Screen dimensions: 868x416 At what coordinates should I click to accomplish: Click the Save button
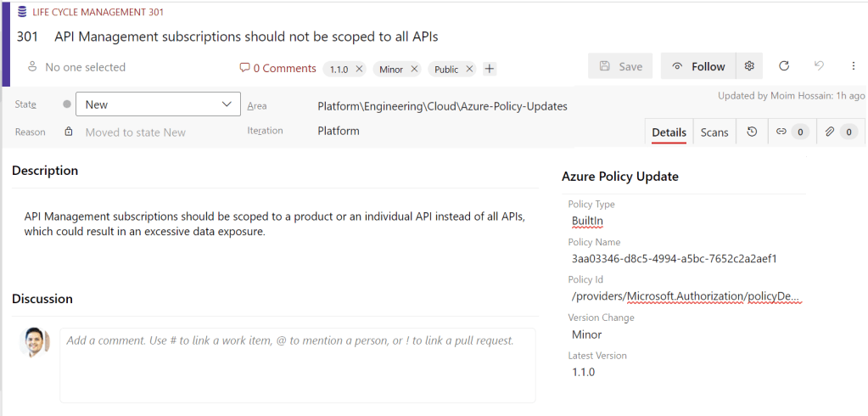(620, 66)
